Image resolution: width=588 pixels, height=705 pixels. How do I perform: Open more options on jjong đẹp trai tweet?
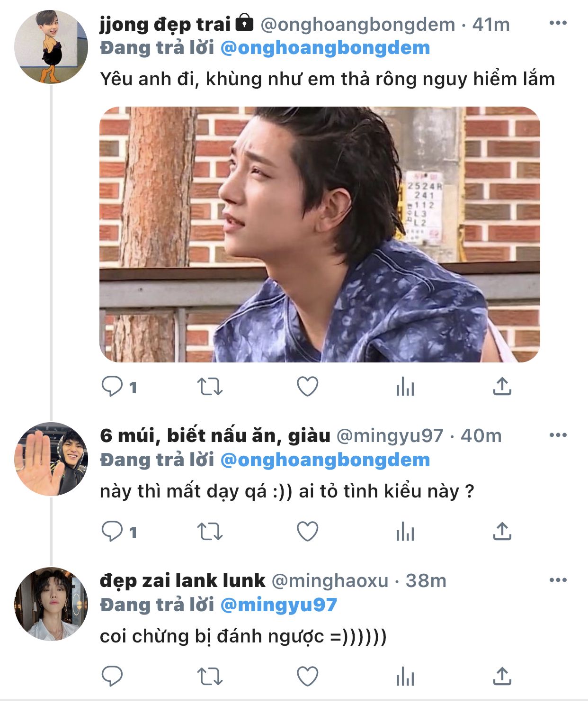point(558,23)
